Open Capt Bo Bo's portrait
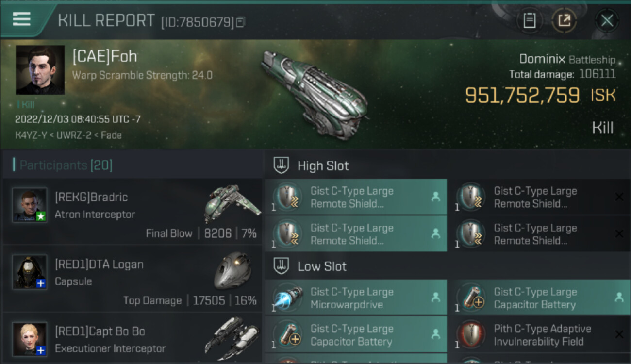 tap(30, 338)
